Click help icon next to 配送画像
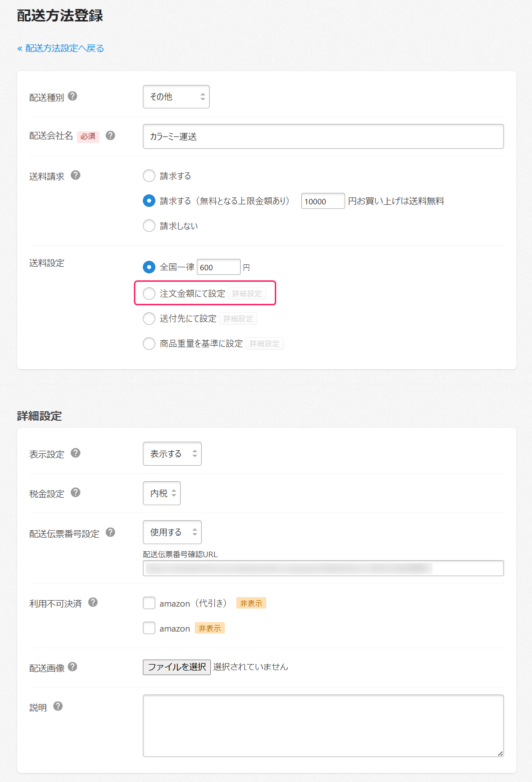Viewport: 532px width, 782px height. tap(72, 667)
